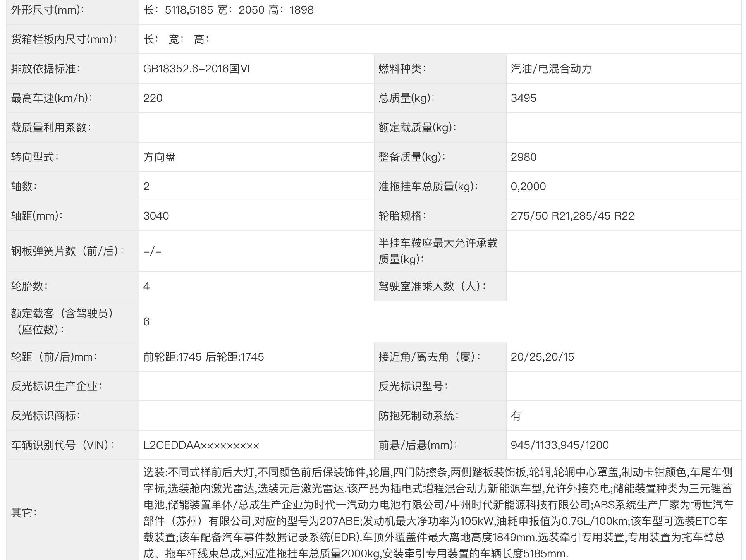Click the 轮距（前/后)mm label
Screen dimensions: 746x560
click(54, 357)
